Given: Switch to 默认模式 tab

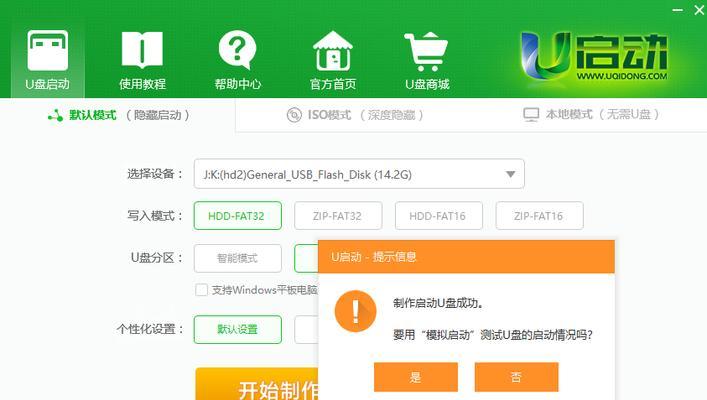Looking at the screenshot, I should pos(118,115).
